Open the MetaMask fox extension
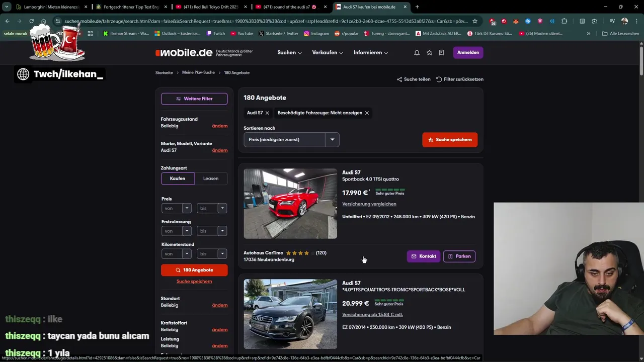The width and height of the screenshot is (644, 362). coord(516,21)
